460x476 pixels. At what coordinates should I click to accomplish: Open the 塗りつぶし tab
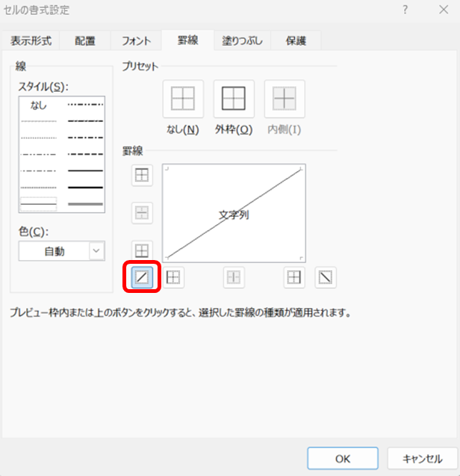click(x=241, y=41)
